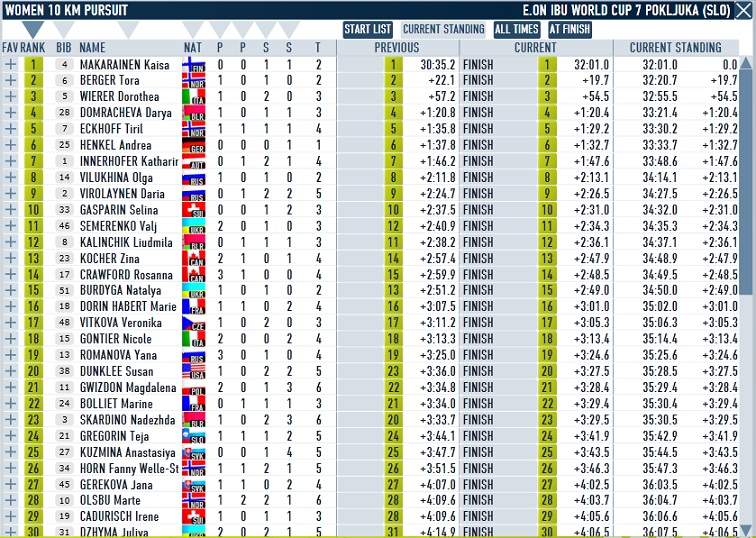Click the scrollbar up arrow
Image resolution: width=756 pixels, height=538 pixels.
[x=746, y=63]
